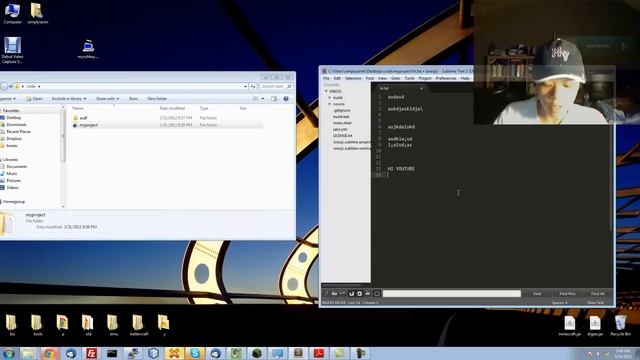Open index.html in Sublime sidebar

[342, 123]
